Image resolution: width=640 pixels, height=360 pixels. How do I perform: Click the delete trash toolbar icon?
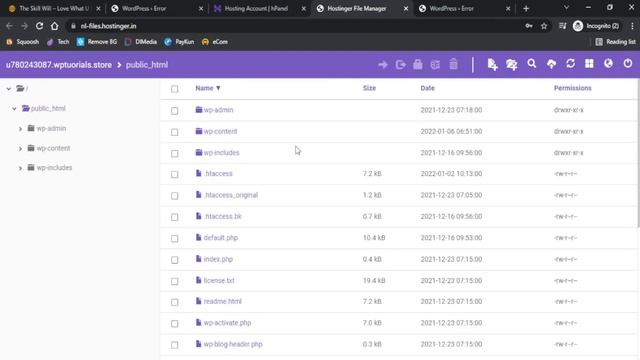[453, 64]
